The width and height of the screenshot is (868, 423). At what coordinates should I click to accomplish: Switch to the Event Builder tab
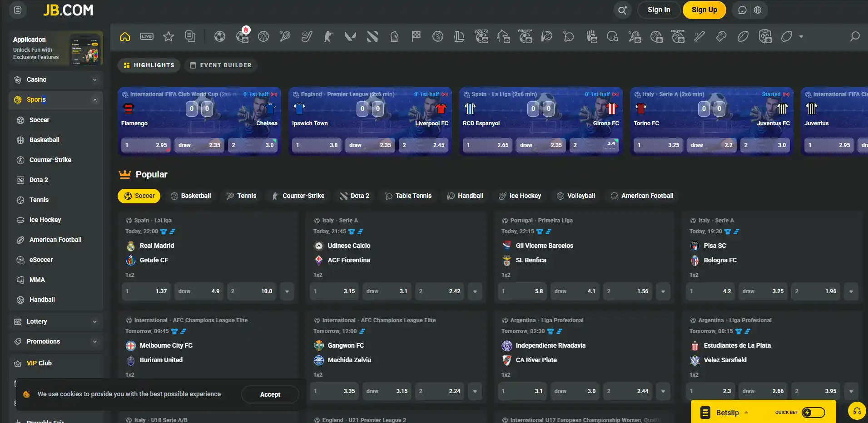pos(221,65)
